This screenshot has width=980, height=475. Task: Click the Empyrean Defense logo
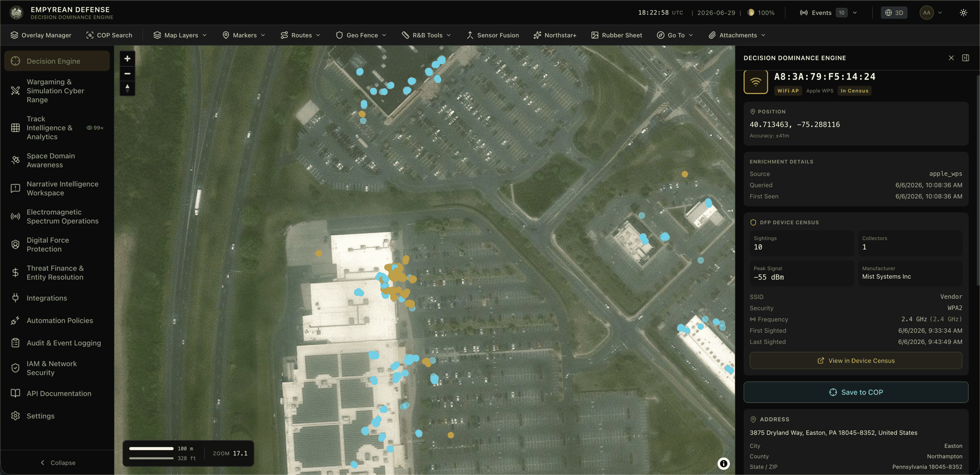pos(16,12)
